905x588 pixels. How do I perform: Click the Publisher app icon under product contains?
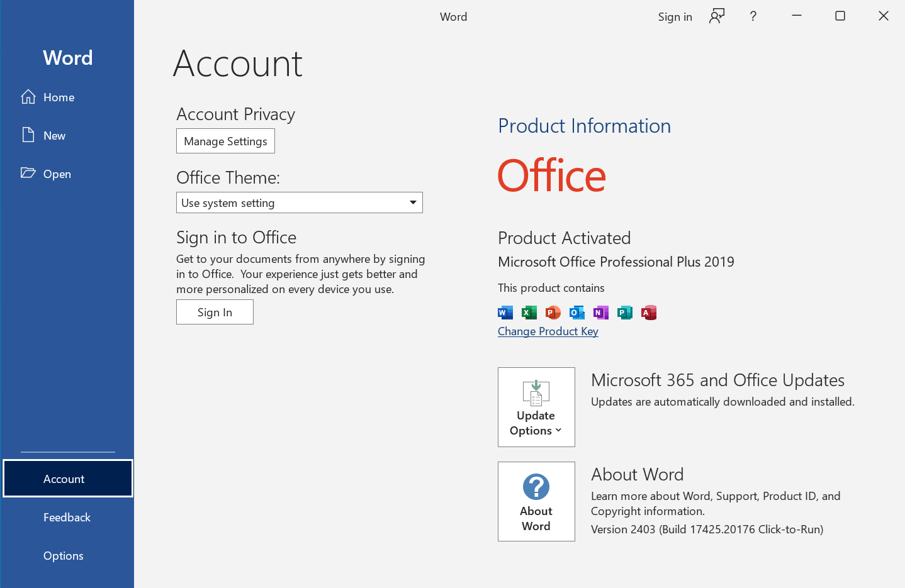pos(625,313)
